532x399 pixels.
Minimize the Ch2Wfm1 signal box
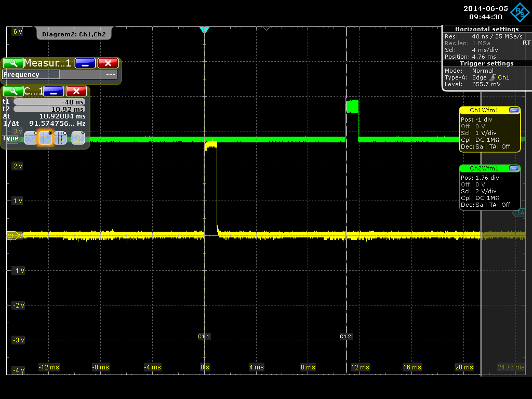[514, 168]
